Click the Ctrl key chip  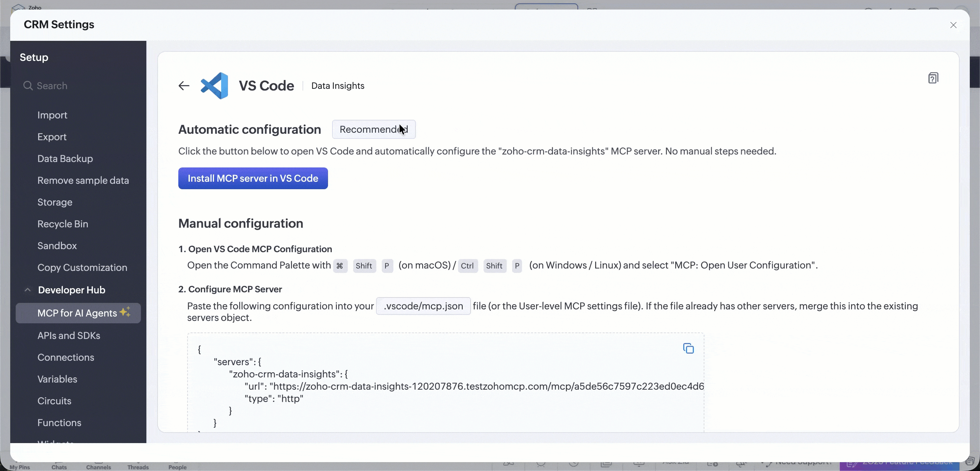pos(467,266)
